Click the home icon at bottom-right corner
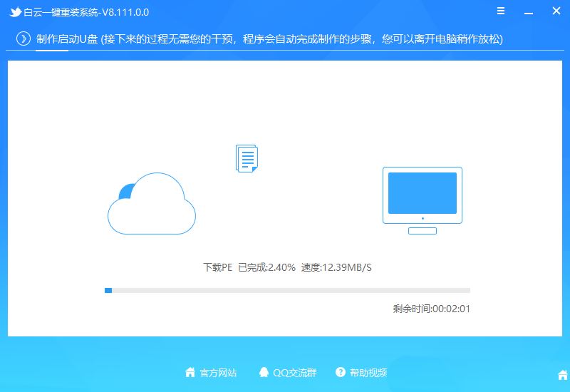Viewport: 570px width, 392px height. 562,375
